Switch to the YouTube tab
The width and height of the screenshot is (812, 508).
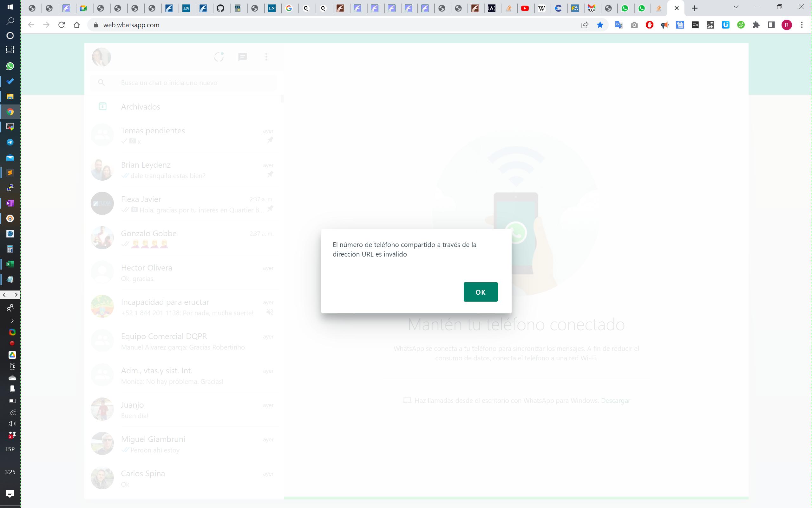click(x=525, y=8)
